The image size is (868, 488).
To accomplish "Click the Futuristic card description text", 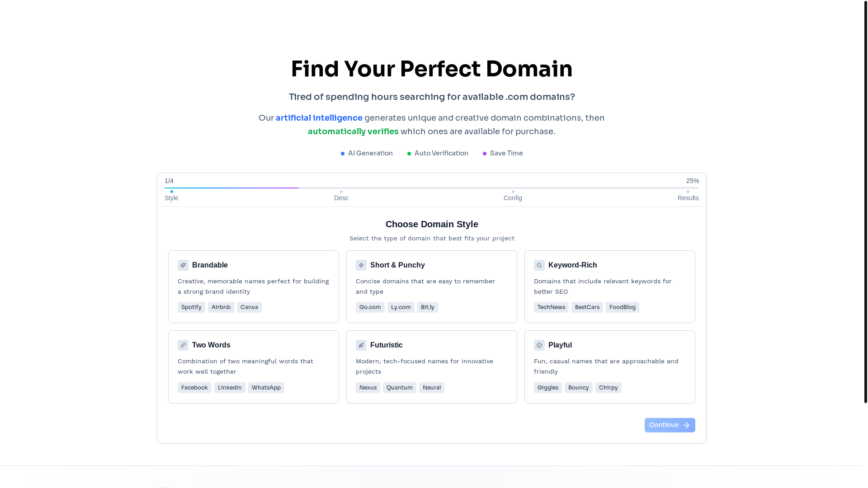I will 425,366.
